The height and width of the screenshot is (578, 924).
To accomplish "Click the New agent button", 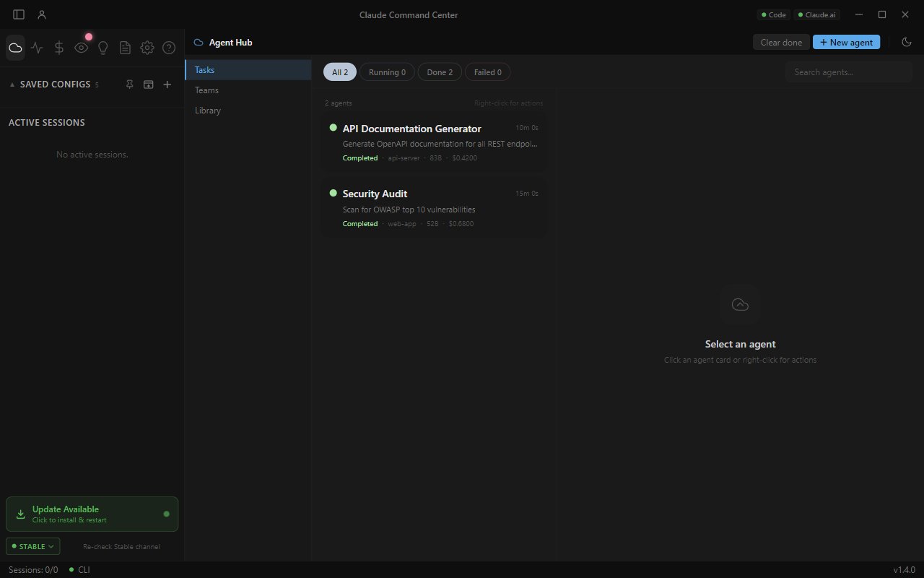I will pyautogui.click(x=846, y=42).
